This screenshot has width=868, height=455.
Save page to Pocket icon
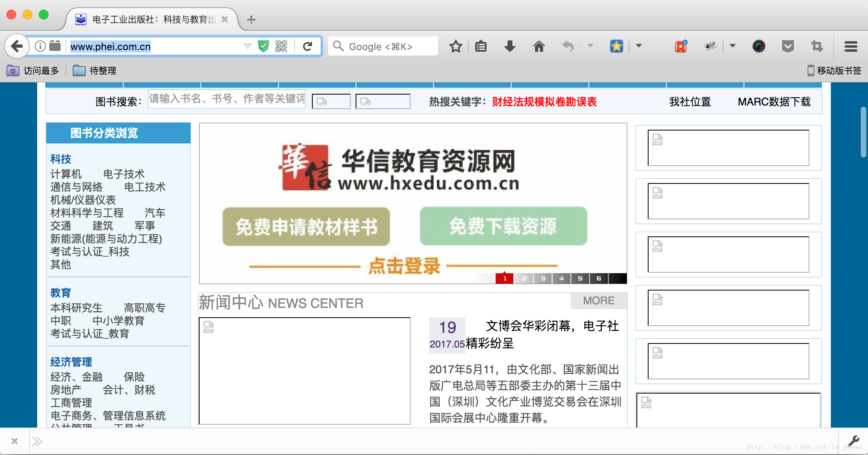pos(788,46)
